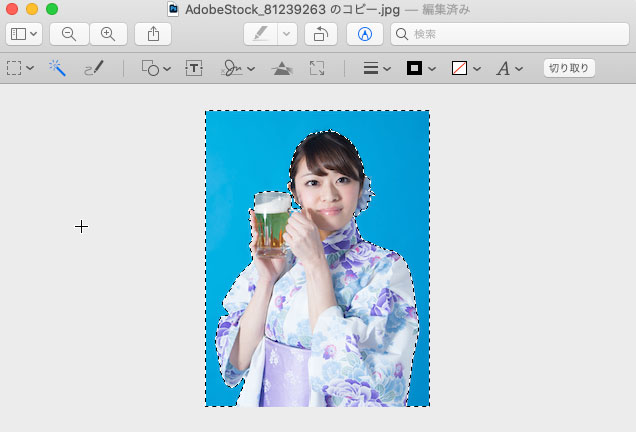Viewport: 636px width, 432px height.
Task: Expand the Sign signature dropdown
Action: (x=238, y=68)
